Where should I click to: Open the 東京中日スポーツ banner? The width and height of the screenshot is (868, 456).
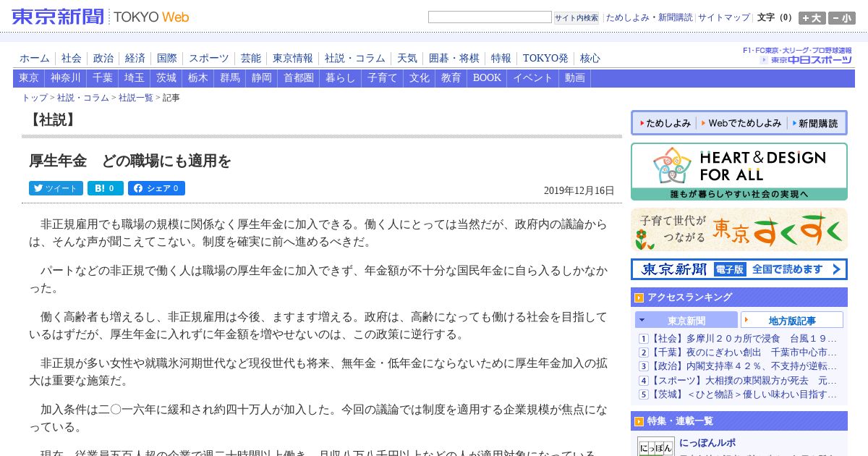[x=798, y=56]
